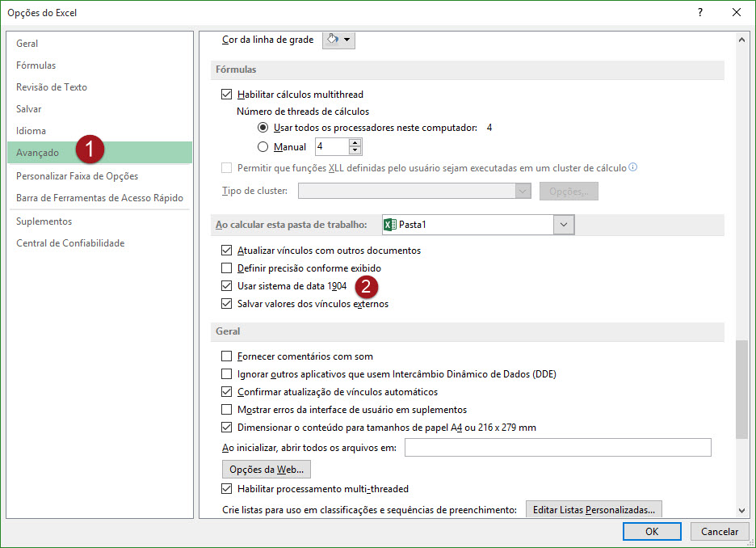Click the Cancelar button
The height and width of the screenshot is (548, 756).
pos(720,532)
